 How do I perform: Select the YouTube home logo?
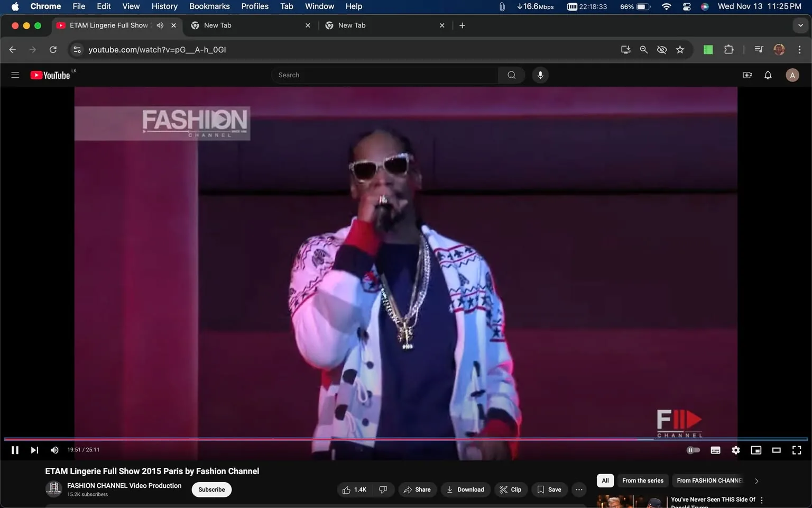tap(51, 75)
